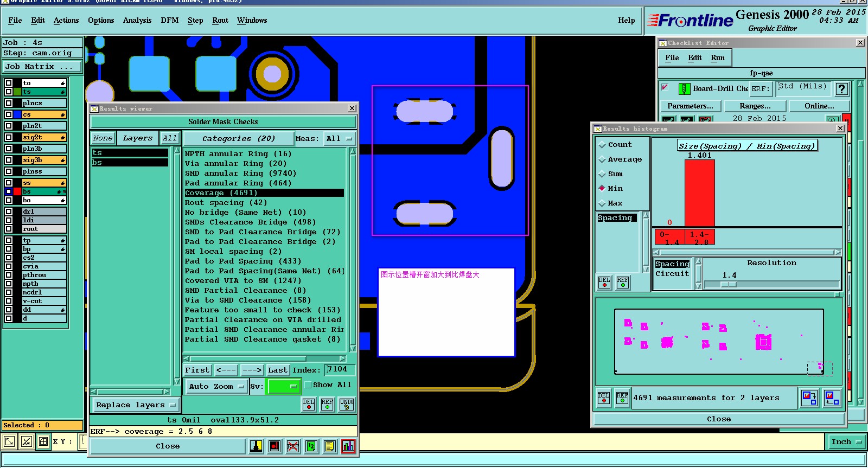The width and height of the screenshot is (868, 468).
Task: Open the Meas: All dropdown
Action: pos(340,139)
